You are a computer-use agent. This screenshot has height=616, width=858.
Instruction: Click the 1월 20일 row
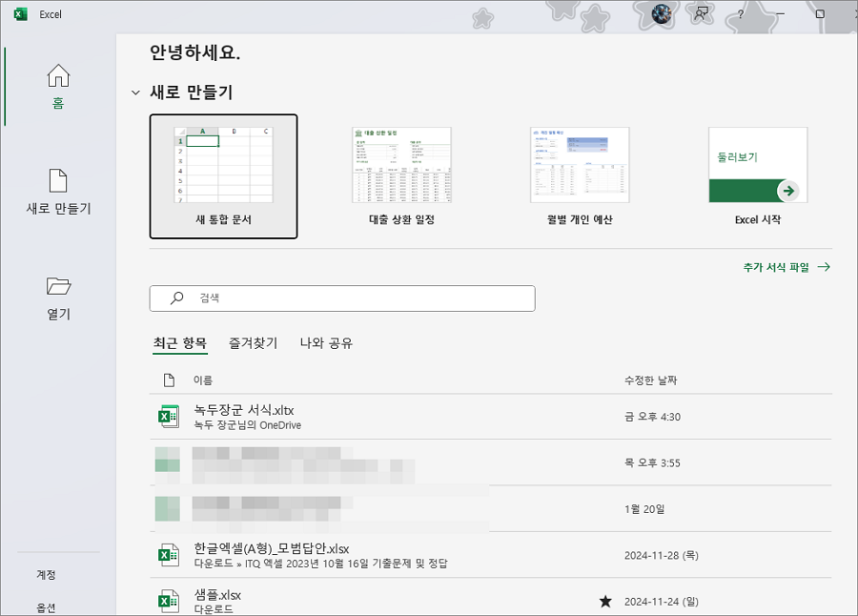(491, 508)
